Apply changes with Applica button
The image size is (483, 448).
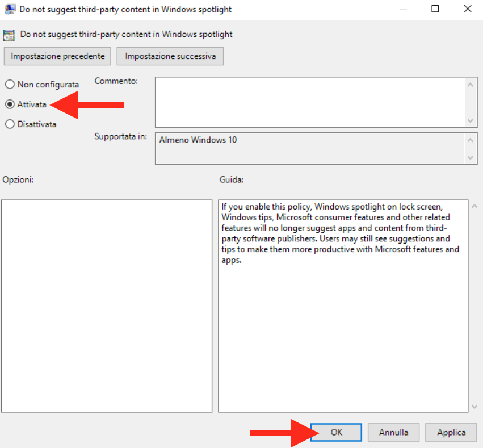coord(451,432)
